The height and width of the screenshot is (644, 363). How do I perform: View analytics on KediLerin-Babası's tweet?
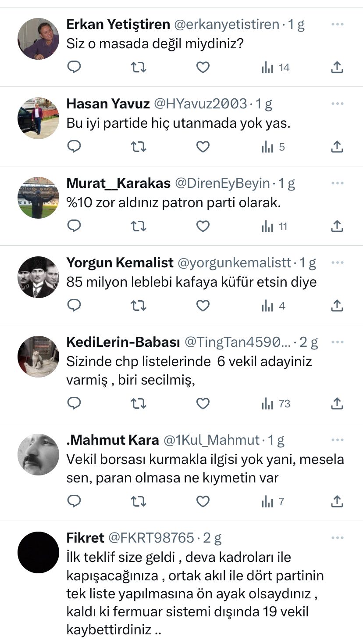click(276, 403)
